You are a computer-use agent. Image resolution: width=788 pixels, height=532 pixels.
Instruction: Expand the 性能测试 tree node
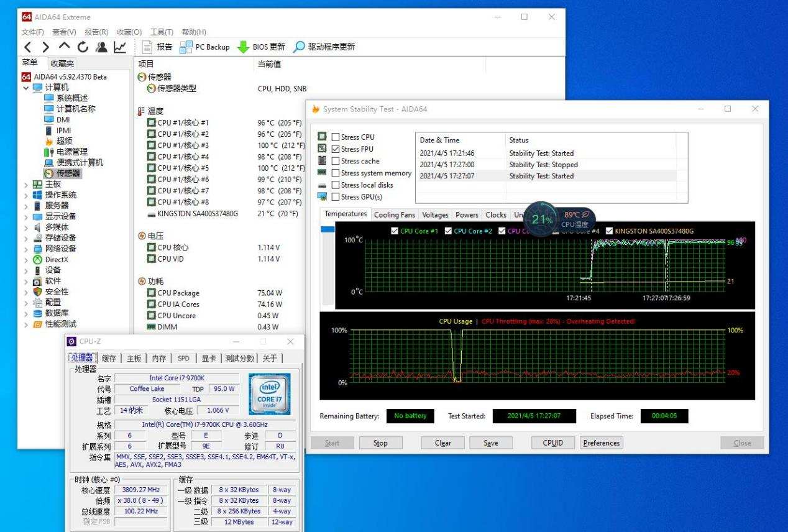tap(26, 324)
